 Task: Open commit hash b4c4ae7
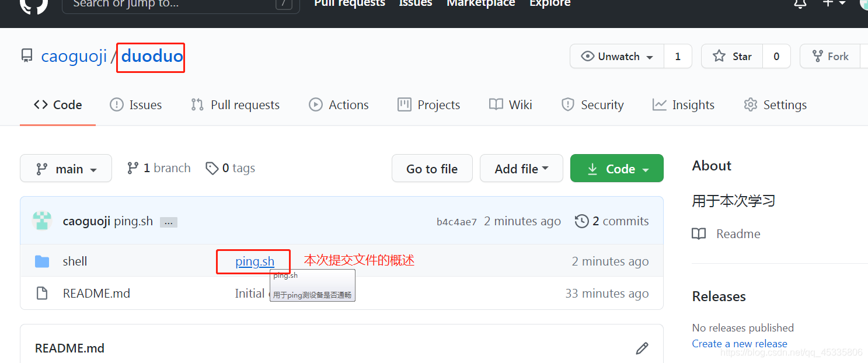click(x=456, y=222)
